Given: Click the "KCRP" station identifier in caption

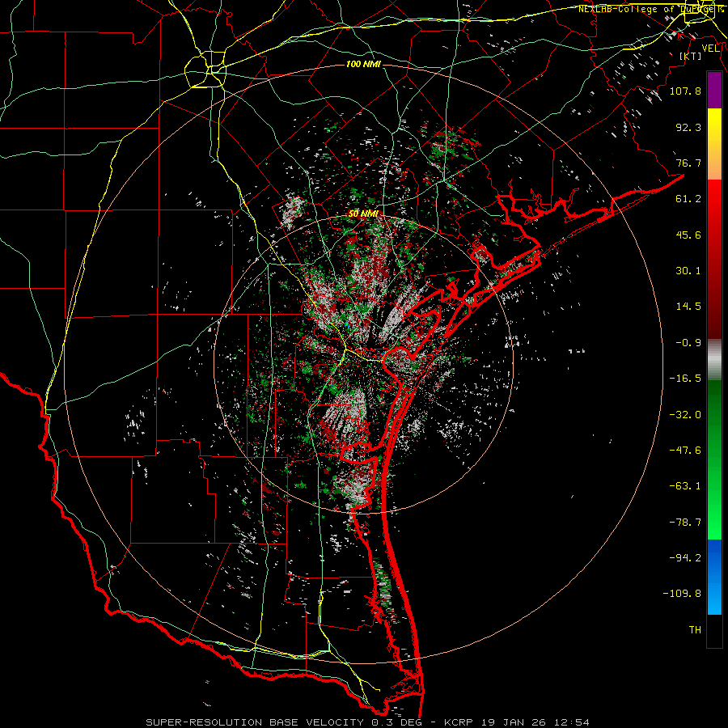Looking at the screenshot, I should pos(457,722).
